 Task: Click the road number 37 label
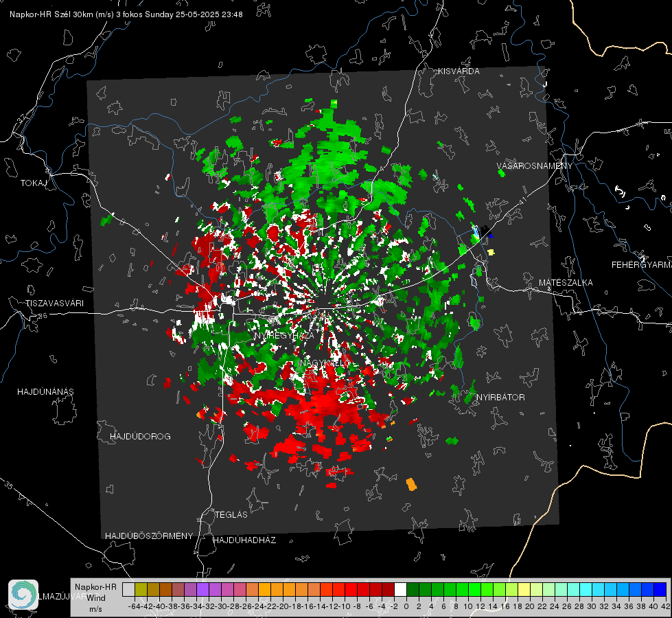pos(21,118)
